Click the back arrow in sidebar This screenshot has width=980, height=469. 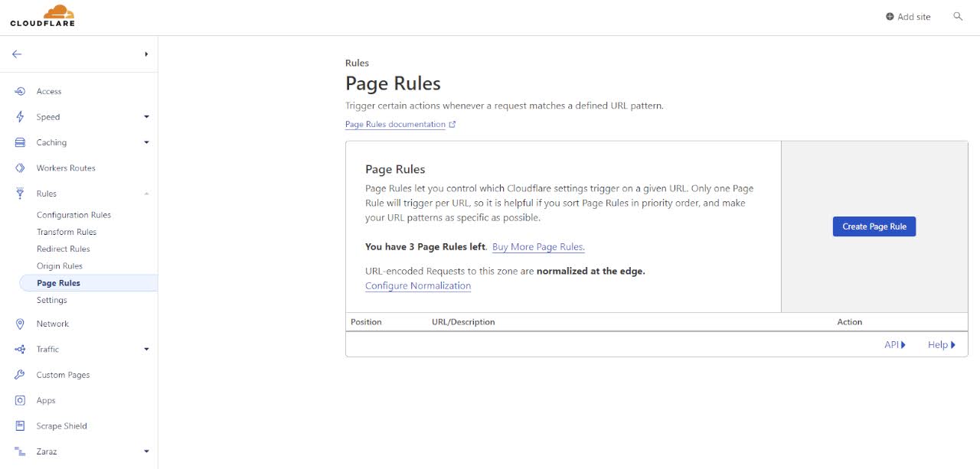click(17, 54)
